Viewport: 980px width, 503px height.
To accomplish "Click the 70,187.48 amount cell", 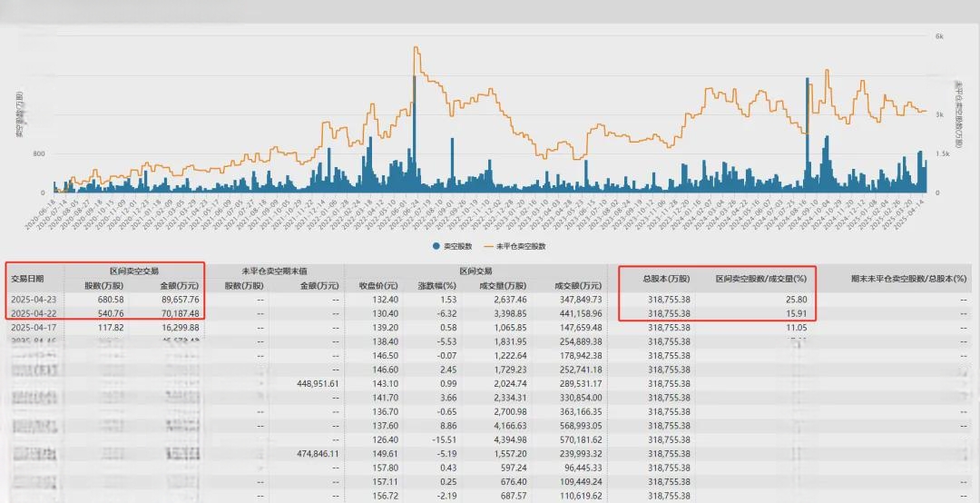I will coord(181,313).
